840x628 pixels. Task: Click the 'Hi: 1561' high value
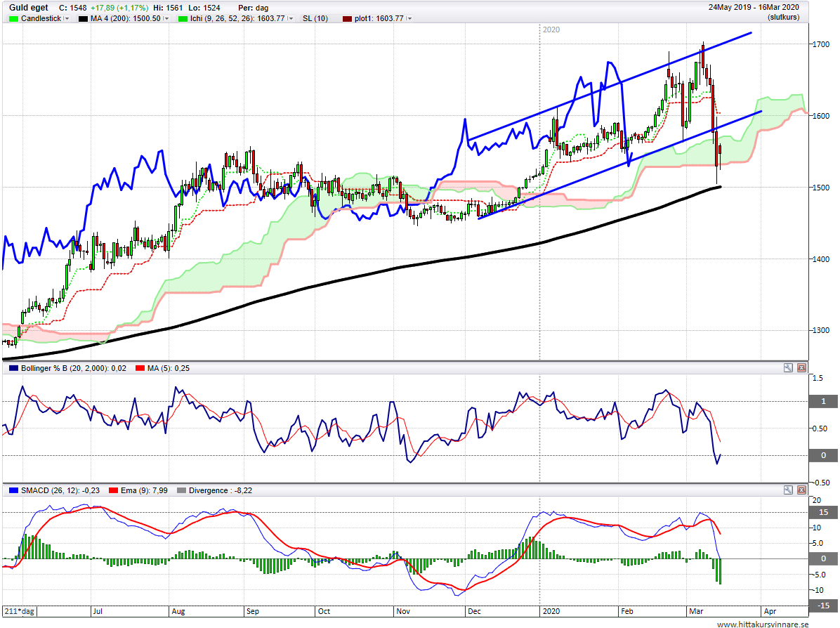(168, 8)
